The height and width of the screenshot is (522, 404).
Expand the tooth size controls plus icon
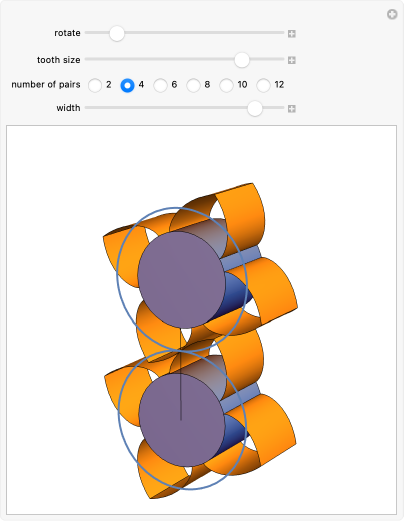tap(292, 60)
